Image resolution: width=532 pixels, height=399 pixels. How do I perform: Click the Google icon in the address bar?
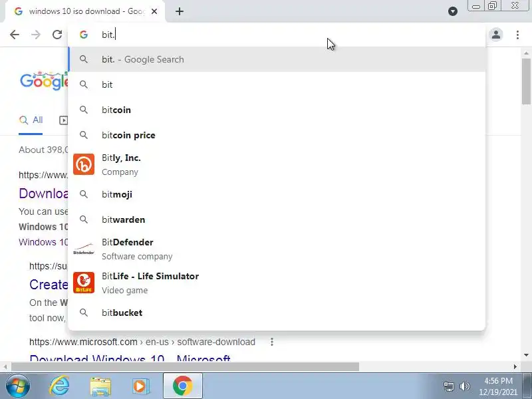pyautogui.click(x=84, y=35)
